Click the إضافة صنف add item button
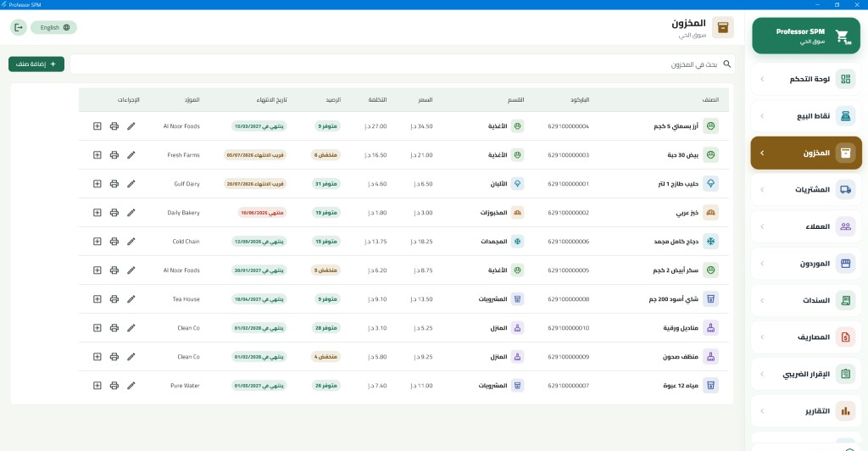Screen dimensions: 868x451 [x=36, y=64]
